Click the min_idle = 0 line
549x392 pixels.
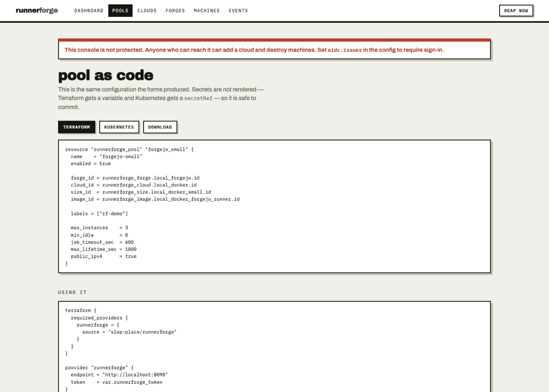(x=99, y=235)
